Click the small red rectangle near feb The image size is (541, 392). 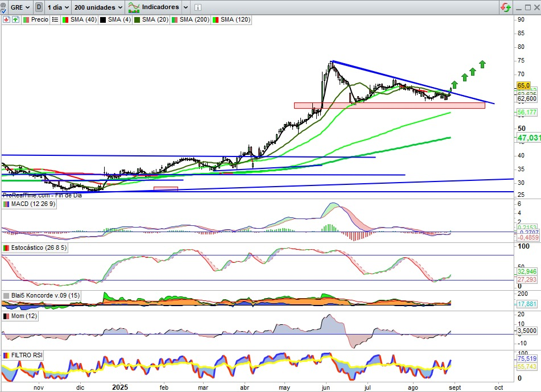point(166,188)
